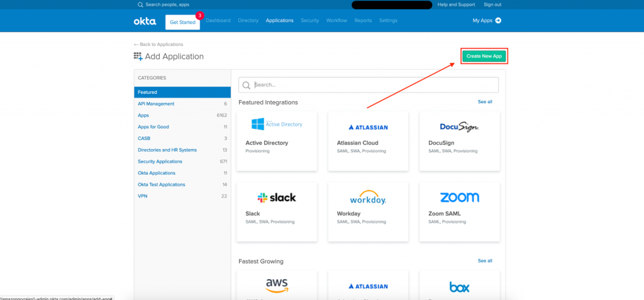Click the Zoom SAML card title
This screenshot has height=300, width=644.
445,214
